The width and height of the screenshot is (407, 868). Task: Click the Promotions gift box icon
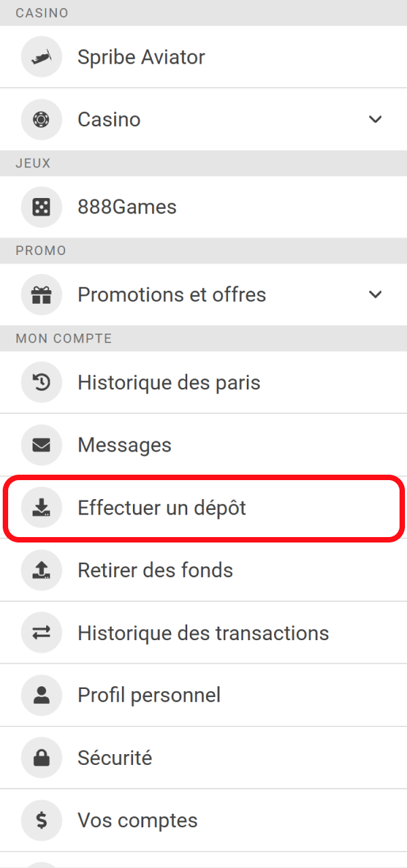(41, 295)
